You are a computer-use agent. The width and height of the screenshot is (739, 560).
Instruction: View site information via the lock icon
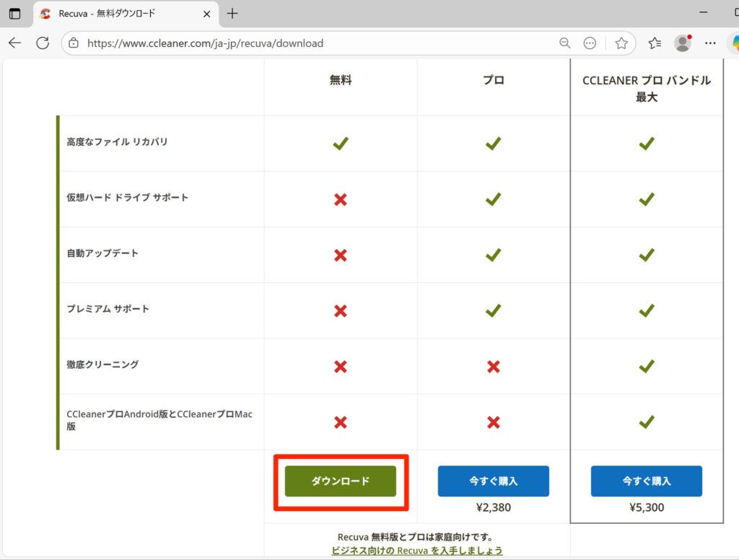pos(73,43)
